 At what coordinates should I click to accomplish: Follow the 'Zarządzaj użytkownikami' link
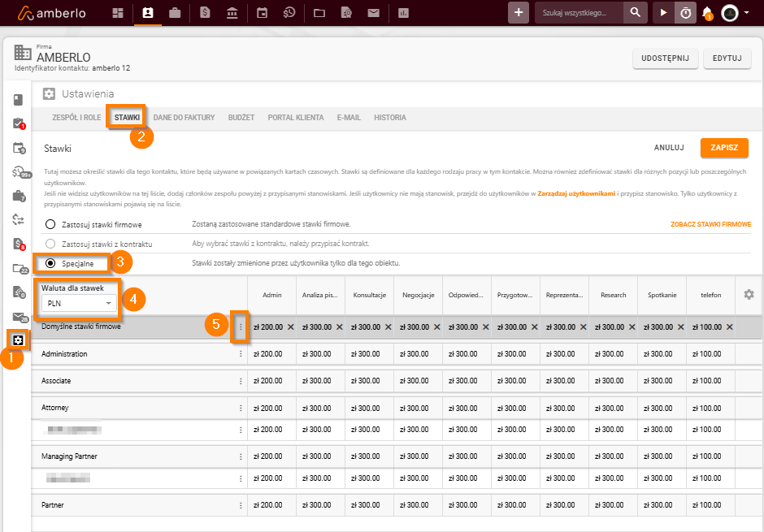pyautogui.click(x=576, y=194)
